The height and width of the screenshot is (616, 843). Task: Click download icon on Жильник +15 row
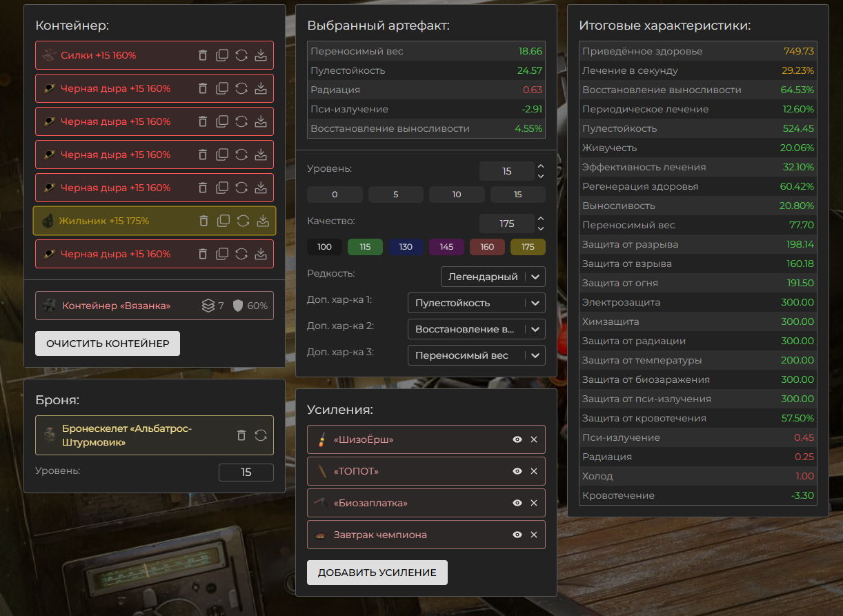262,221
